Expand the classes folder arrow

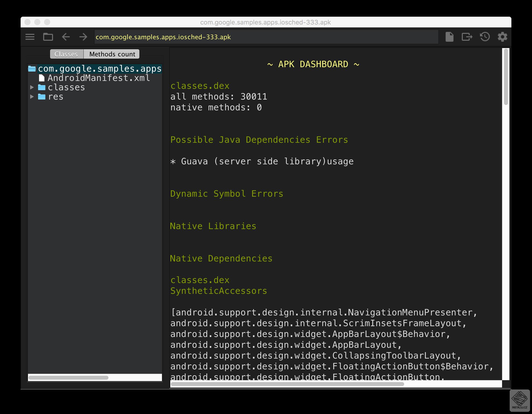click(x=32, y=87)
